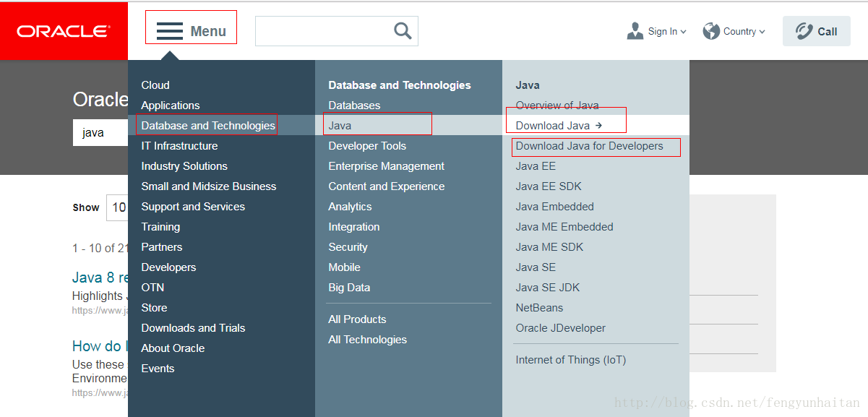Open Java EE SDK link
The width and height of the screenshot is (868, 417).
(549, 186)
